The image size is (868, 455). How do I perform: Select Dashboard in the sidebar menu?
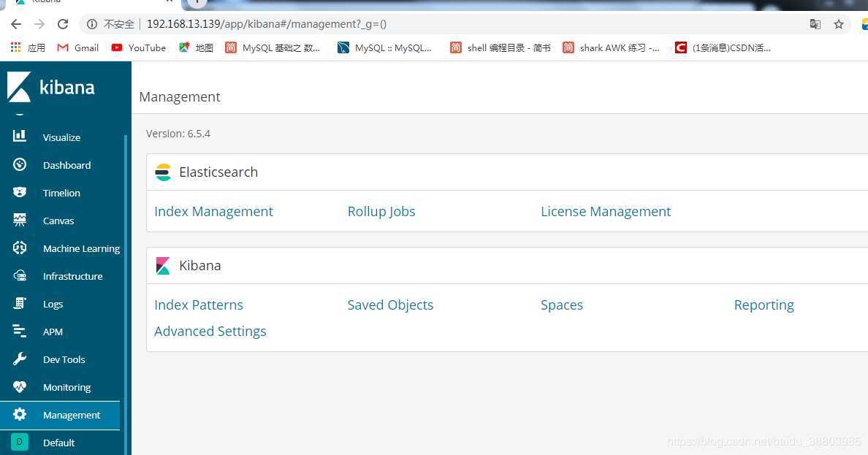tap(67, 165)
